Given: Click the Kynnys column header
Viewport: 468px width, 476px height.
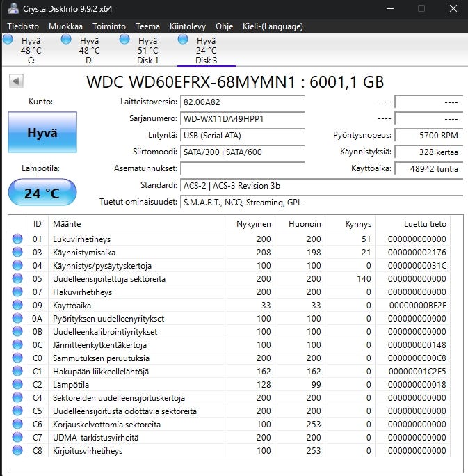Looking at the screenshot, I should coord(350,224).
